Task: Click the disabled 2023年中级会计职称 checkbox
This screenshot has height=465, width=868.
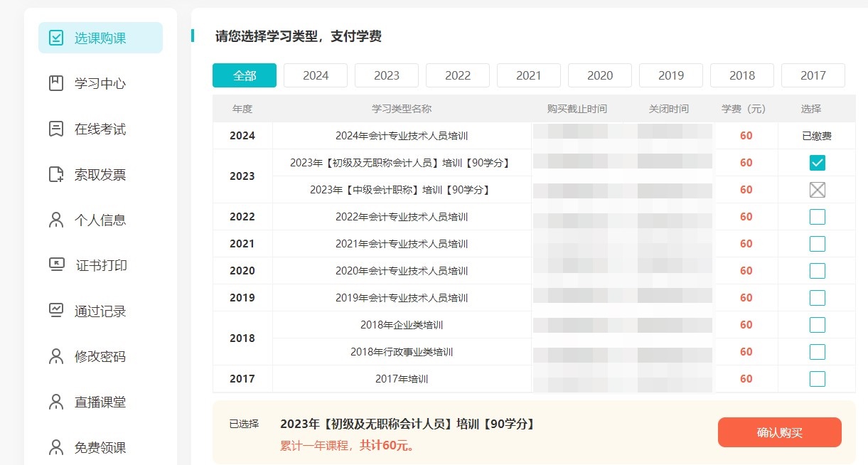Action: pos(816,189)
